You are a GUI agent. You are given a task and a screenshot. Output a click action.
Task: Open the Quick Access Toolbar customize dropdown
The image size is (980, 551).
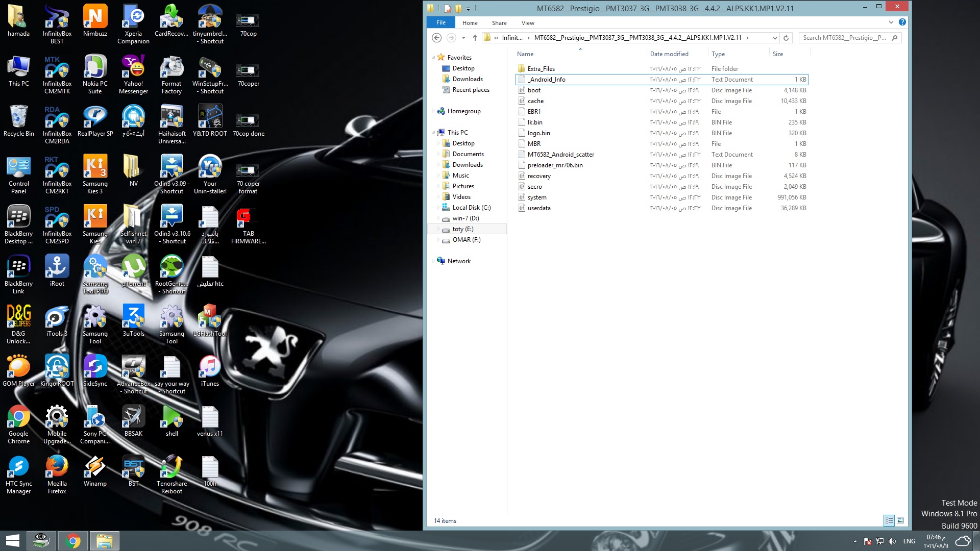468,8
